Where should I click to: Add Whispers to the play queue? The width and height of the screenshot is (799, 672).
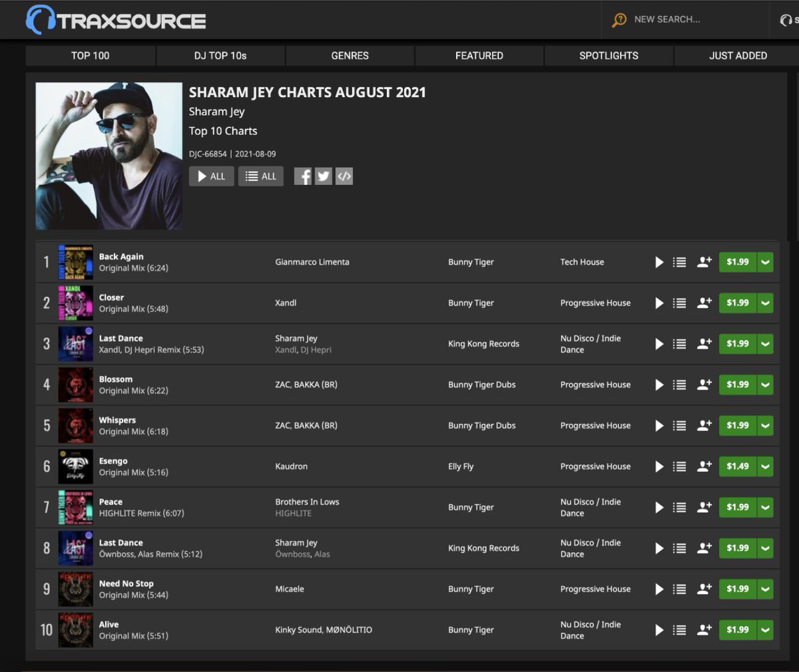click(x=679, y=426)
